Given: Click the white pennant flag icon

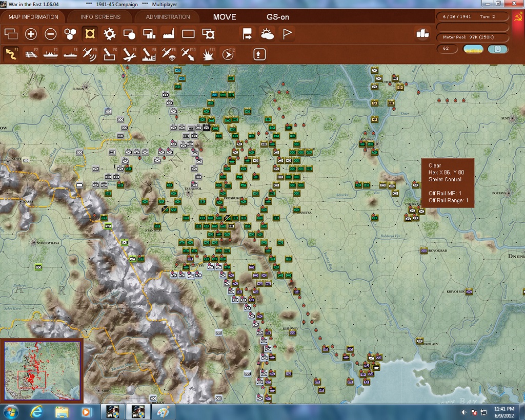Looking at the screenshot, I should 287,34.
